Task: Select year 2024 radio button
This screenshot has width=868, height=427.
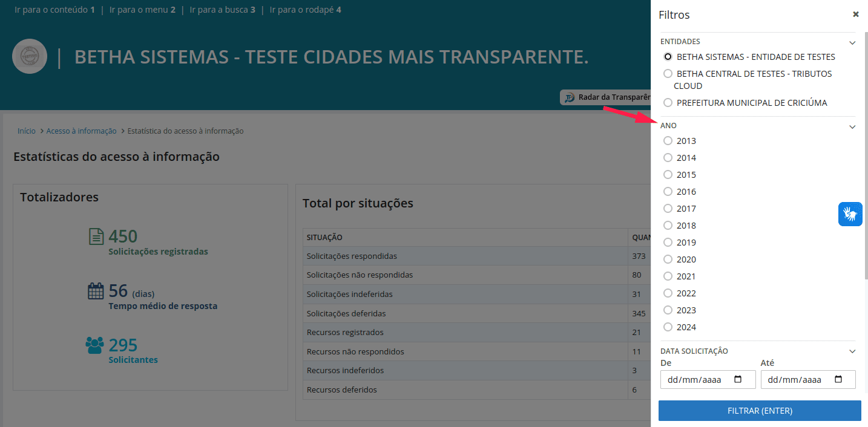Action: 668,327
